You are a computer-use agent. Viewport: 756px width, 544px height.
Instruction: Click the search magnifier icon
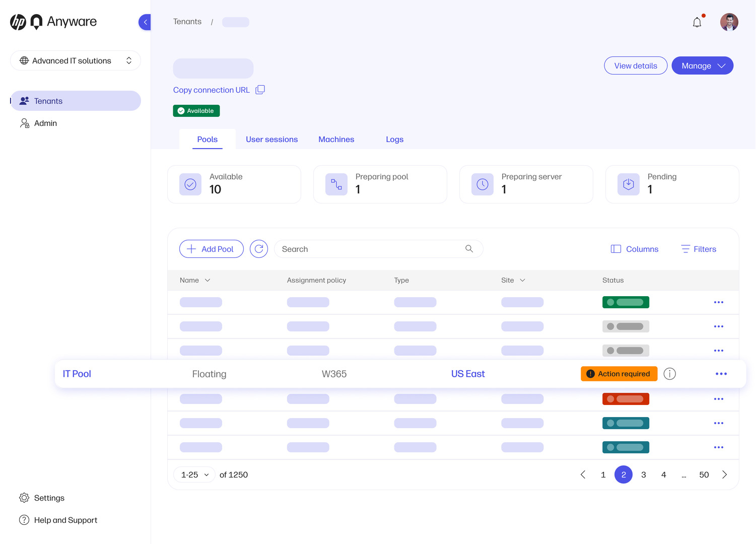[469, 249]
